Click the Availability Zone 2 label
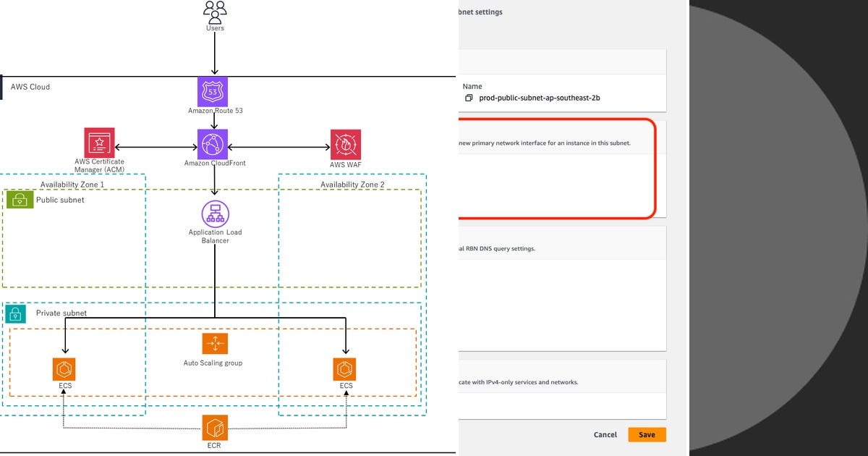 click(354, 184)
